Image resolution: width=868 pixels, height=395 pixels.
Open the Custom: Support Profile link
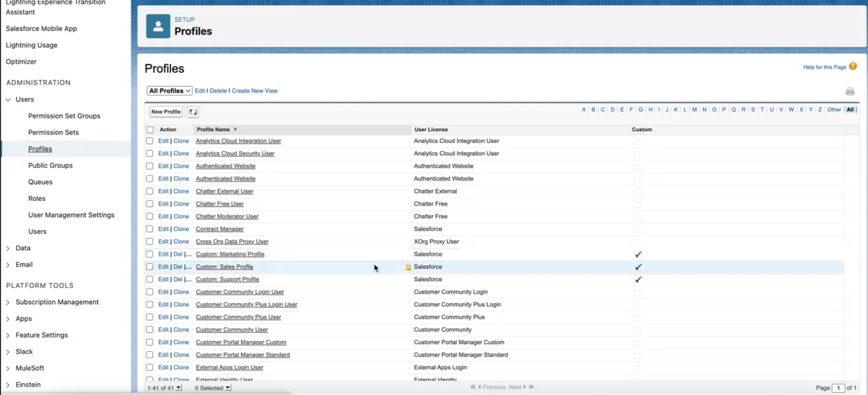click(227, 280)
